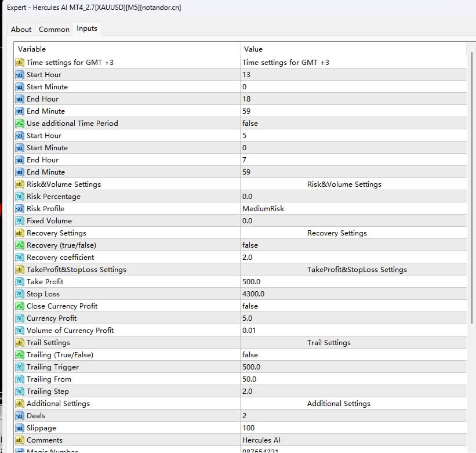
Task: Click the icon beside Risk Percentage
Action: (19, 197)
